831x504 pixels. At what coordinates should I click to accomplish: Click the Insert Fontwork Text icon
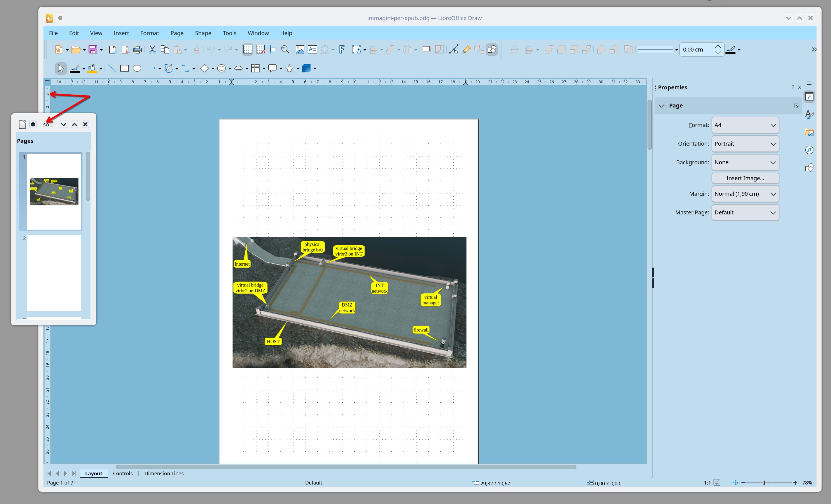point(342,50)
